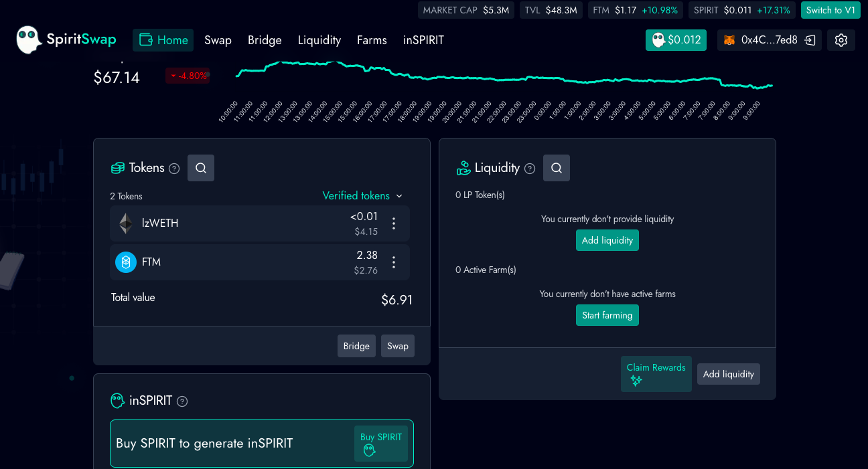
Task: Open the lzWETH three-dot options menu
Action: coord(394,223)
